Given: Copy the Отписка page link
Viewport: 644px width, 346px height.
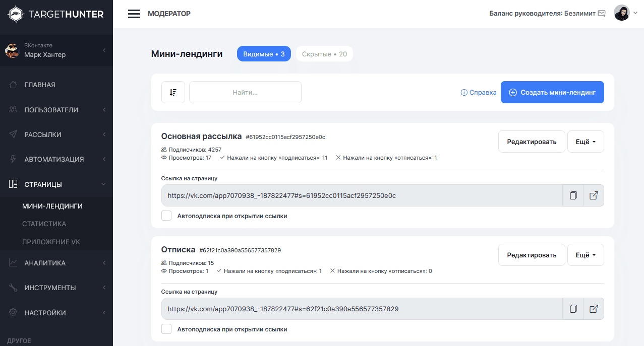Looking at the screenshot, I should (573, 309).
